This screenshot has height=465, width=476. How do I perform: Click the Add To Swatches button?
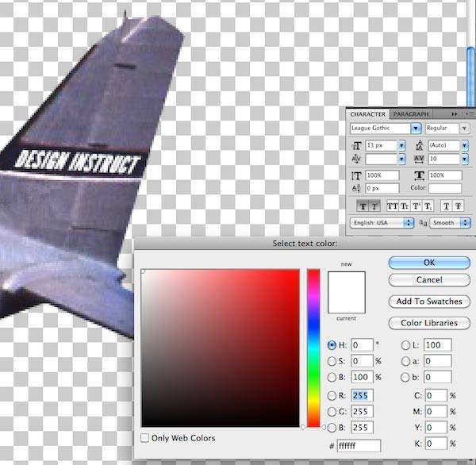(429, 302)
